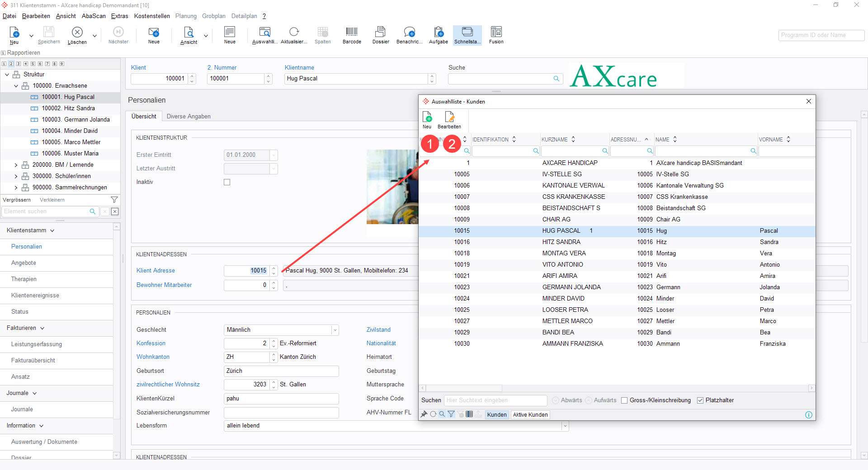This screenshot has width=868, height=470.
Task: Click the filter funnel icon in the dialog footer
Action: pyautogui.click(x=451, y=414)
